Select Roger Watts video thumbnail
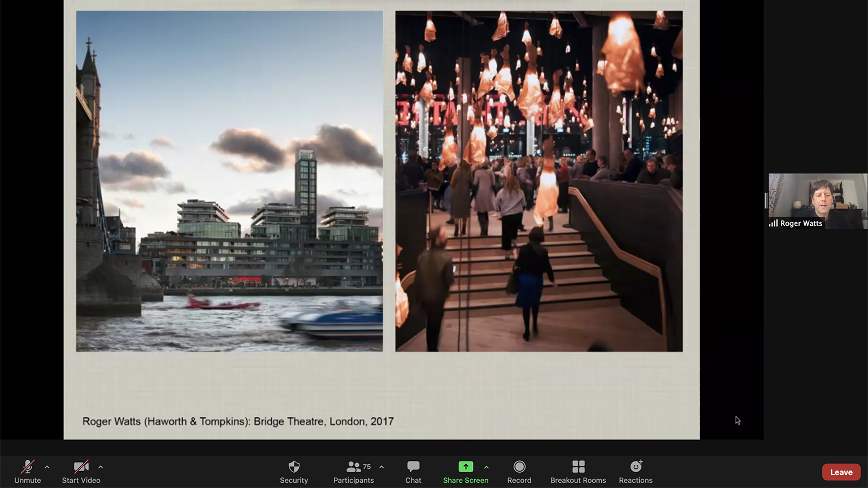Viewport: 868px width, 488px height. [x=817, y=198]
